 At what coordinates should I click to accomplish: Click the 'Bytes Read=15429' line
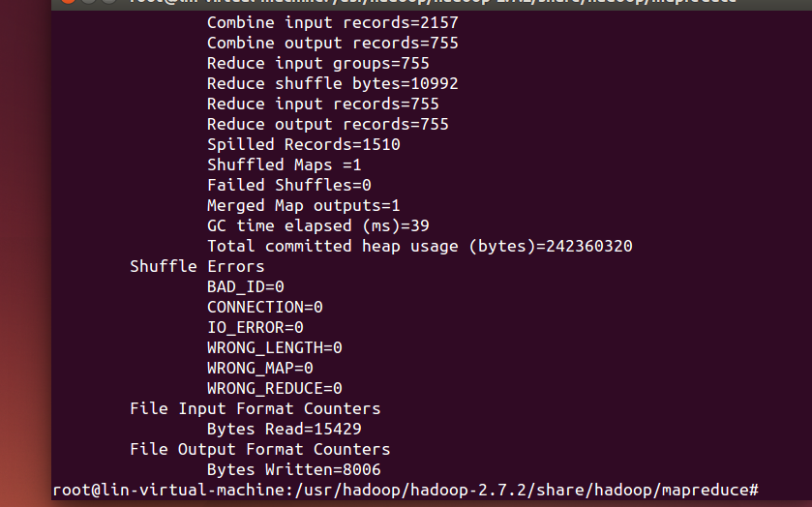(x=285, y=429)
